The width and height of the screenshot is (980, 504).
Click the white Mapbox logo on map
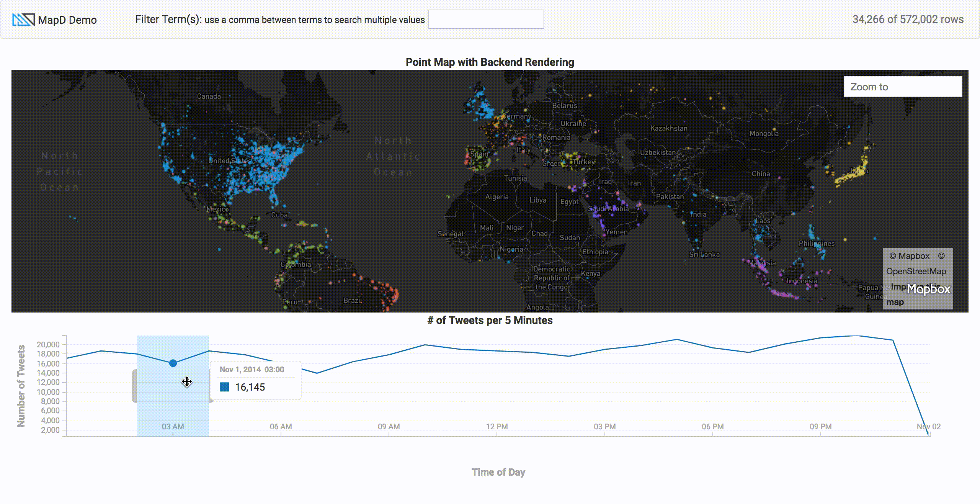click(x=928, y=289)
